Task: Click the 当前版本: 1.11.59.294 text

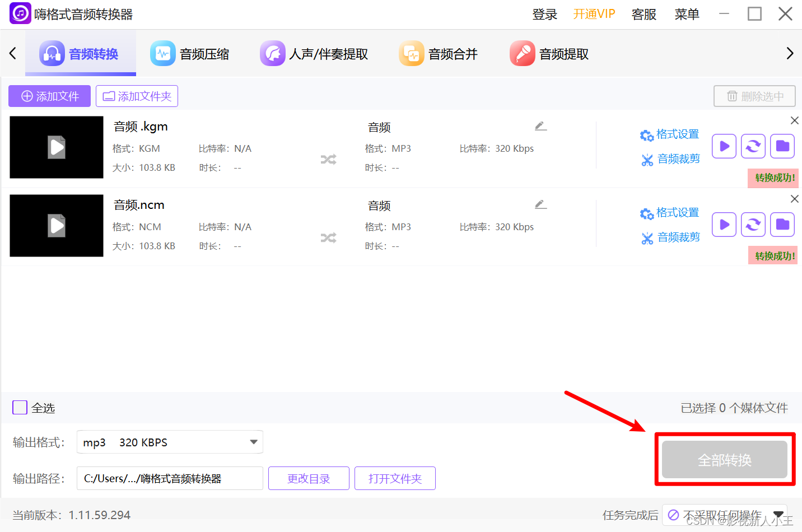Action: (x=72, y=515)
